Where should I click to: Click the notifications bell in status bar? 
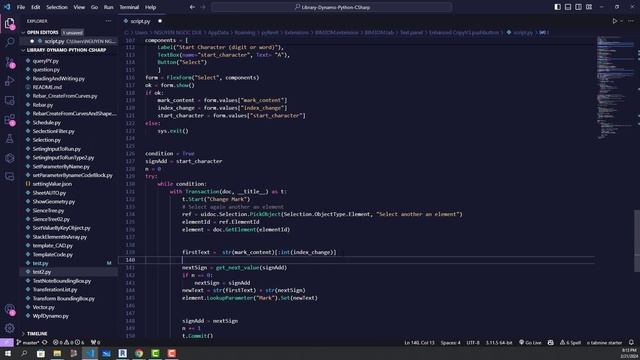tap(631, 342)
